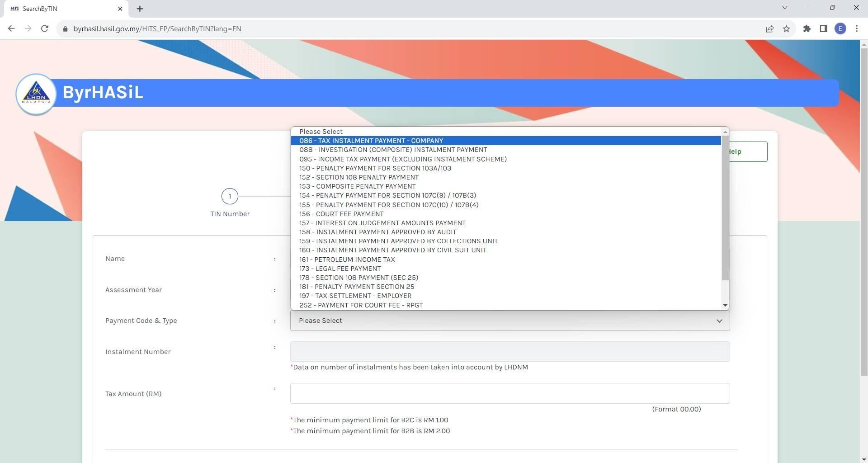Select 156 - Court Fee Payment
This screenshot has width=868, height=463.
[x=506, y=214]
